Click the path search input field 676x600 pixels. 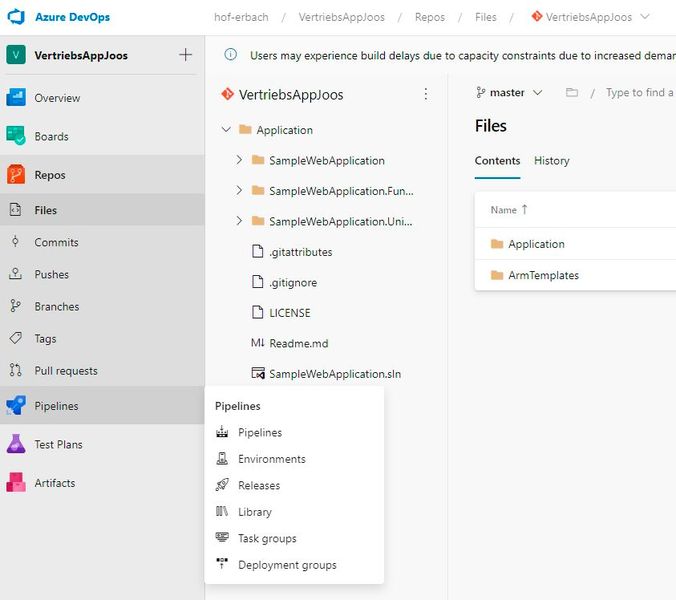point(640,92)
